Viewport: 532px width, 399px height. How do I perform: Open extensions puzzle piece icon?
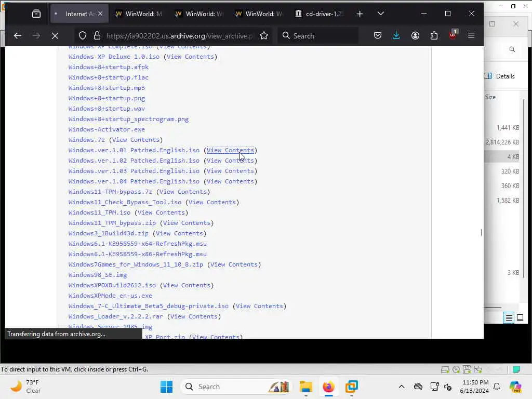point(434,36)
